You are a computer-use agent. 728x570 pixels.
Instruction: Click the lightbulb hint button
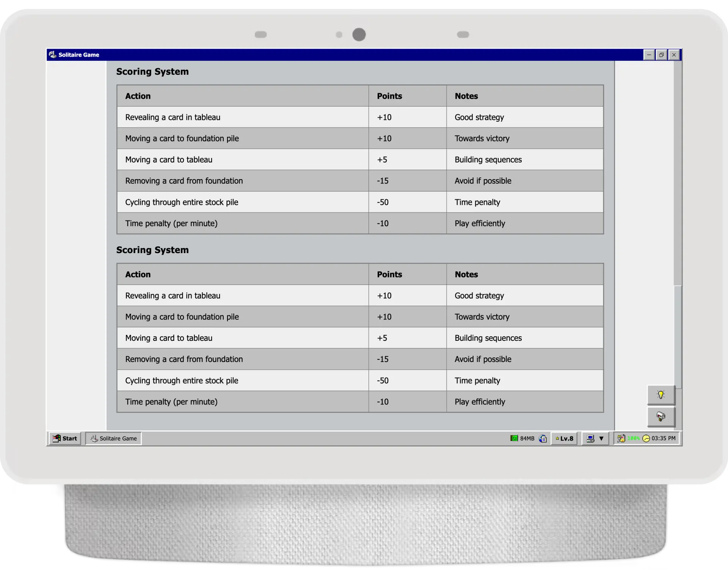coord(661,395)
